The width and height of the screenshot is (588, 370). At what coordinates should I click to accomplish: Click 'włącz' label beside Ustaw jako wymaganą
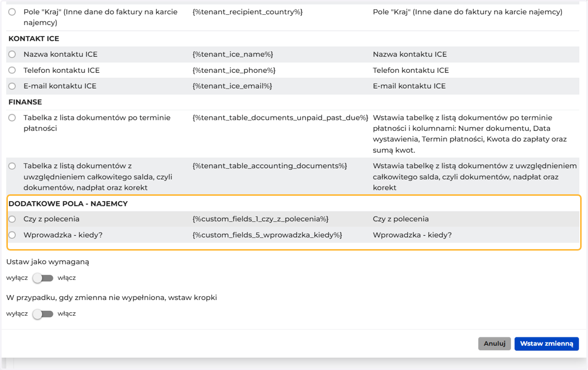67,278
